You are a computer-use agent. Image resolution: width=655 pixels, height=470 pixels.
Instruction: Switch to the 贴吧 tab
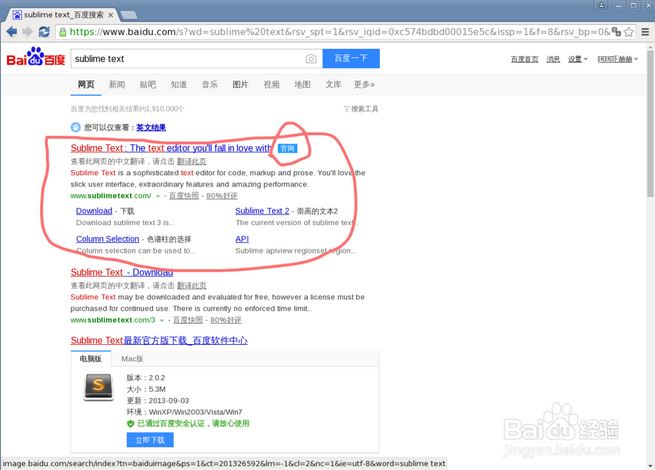[148, 84]
